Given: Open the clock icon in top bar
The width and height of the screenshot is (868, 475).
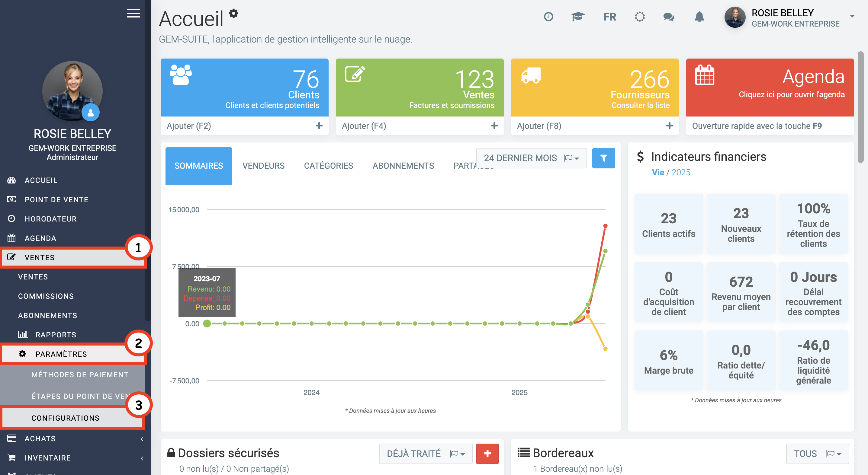Looking at the screenshot, I should [548, 17].
